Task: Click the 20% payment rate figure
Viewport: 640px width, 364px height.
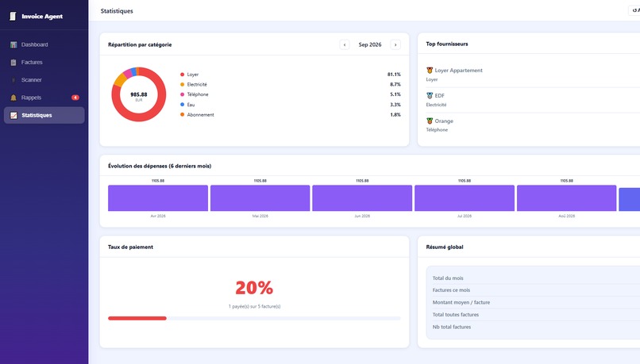Action: [254, 288]
